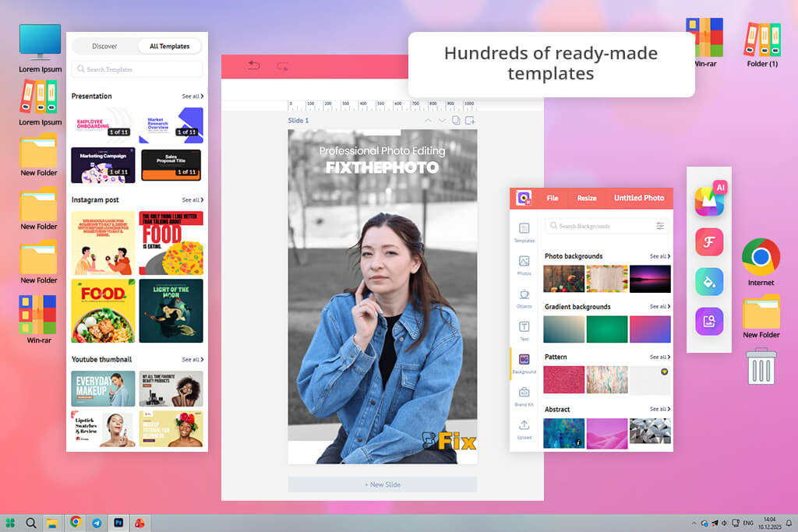The height and width of the screenshot is (532, 798).
Task: Open the Internet Chrome desktop shortcut
Action: point(761,262)
